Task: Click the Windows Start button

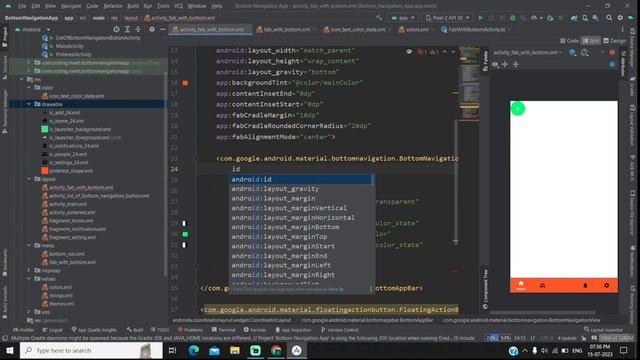Action: (x=9, y=350)
